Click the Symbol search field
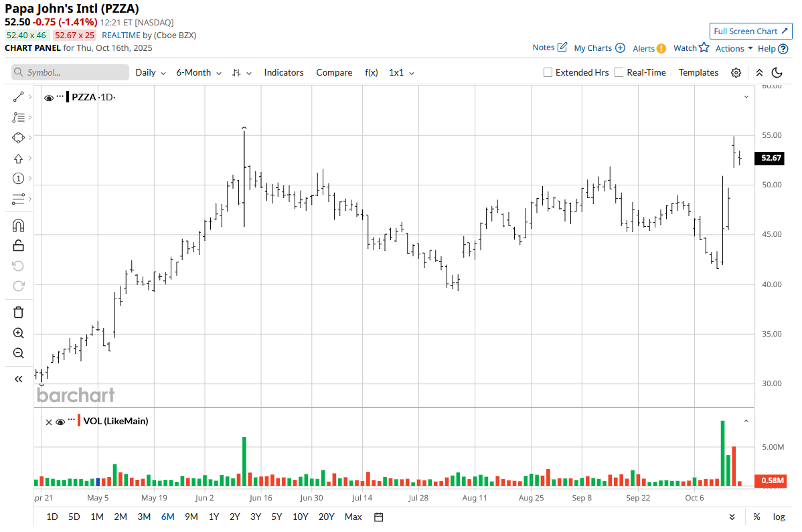The height and width of the screenshot is (532, 802). [x=70, y=72]
